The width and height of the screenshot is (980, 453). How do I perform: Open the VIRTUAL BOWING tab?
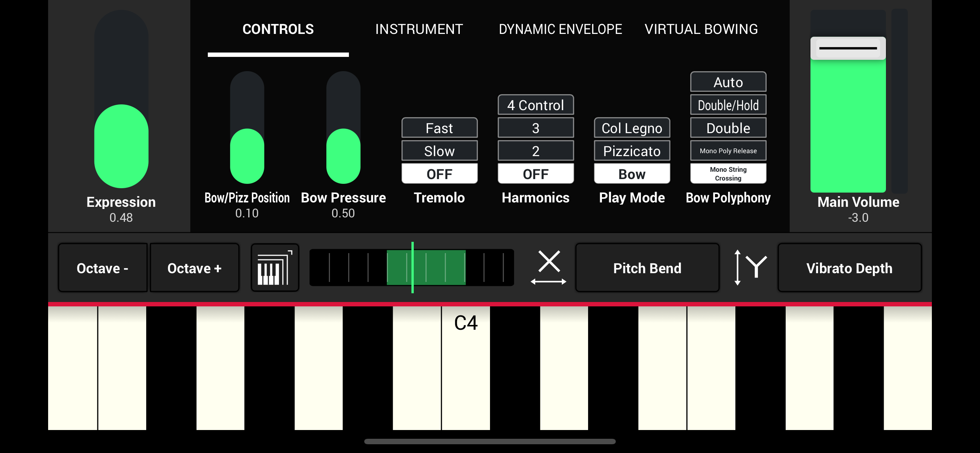point(701,29)
